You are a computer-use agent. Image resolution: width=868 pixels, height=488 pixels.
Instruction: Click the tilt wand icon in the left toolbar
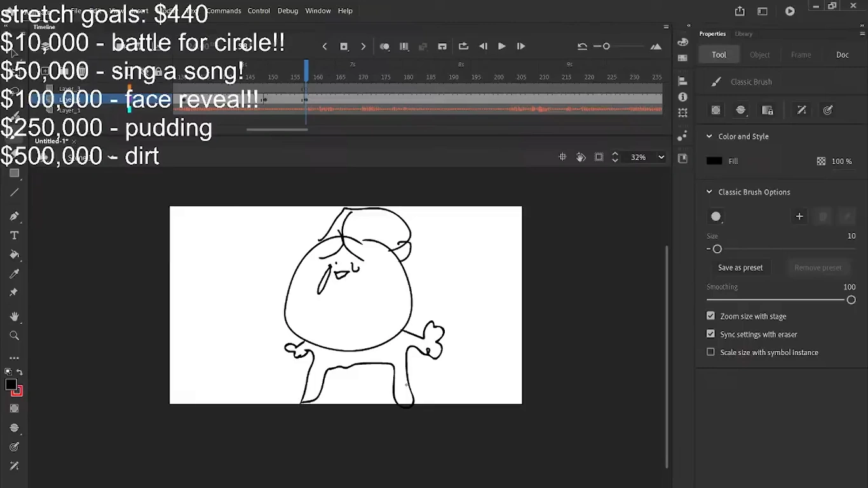(14, 466)
